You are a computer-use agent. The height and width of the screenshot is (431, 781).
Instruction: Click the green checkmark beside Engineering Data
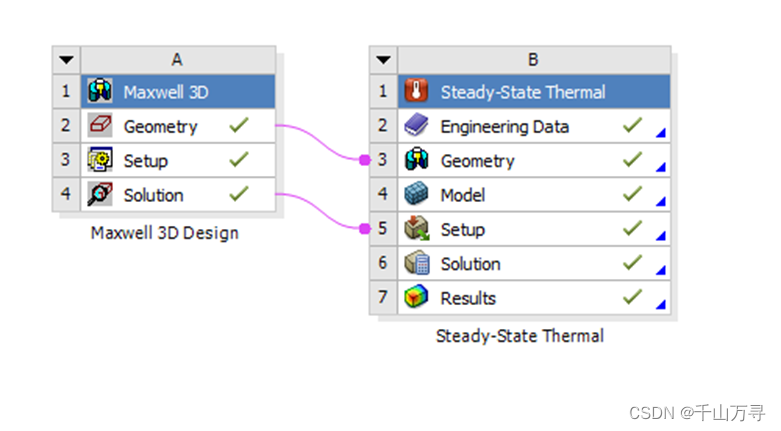tap(633, 125)
